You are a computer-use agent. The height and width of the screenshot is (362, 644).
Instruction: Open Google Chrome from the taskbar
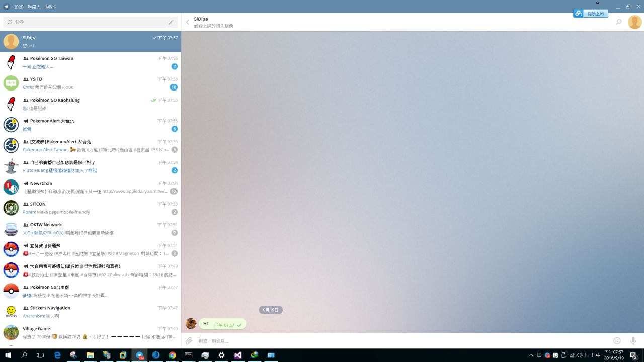click(172, 355)
